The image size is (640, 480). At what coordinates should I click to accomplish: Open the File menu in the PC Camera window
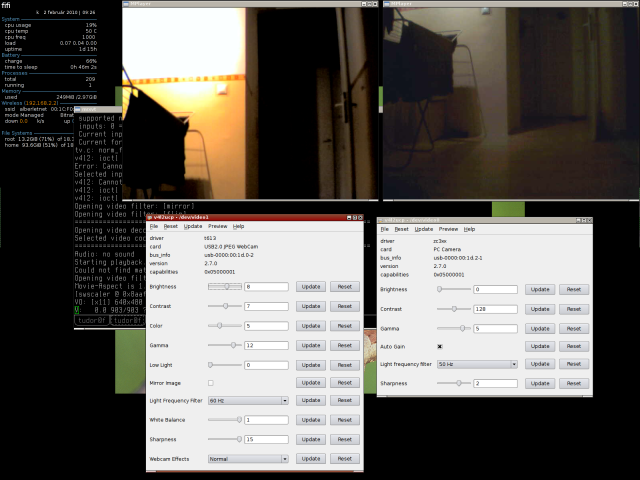click(385, 229)
